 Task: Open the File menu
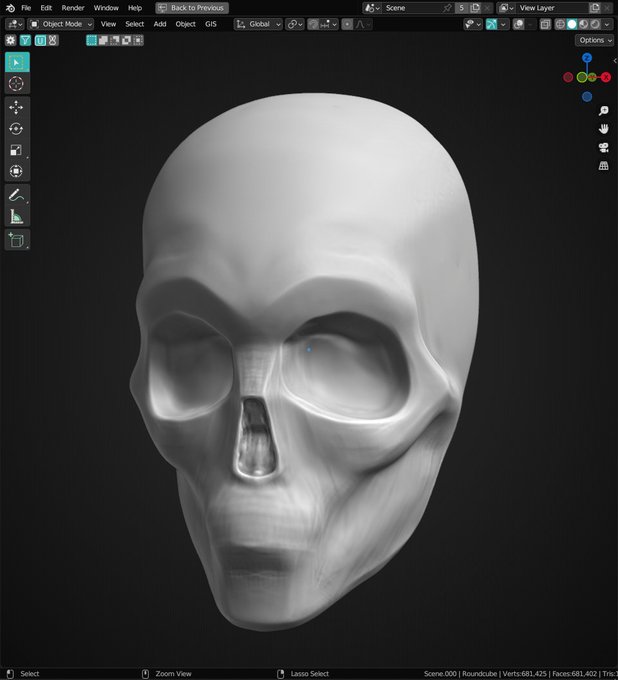click(26, 8)
